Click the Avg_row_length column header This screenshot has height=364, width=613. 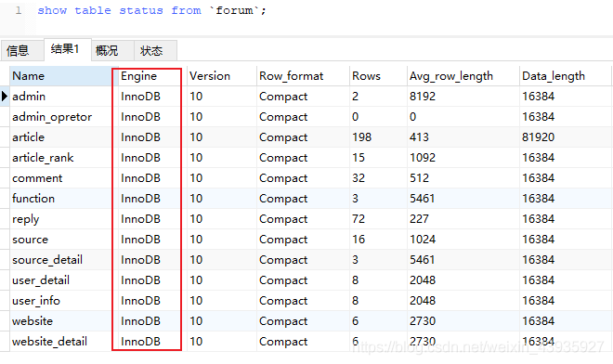coord(463,76)
